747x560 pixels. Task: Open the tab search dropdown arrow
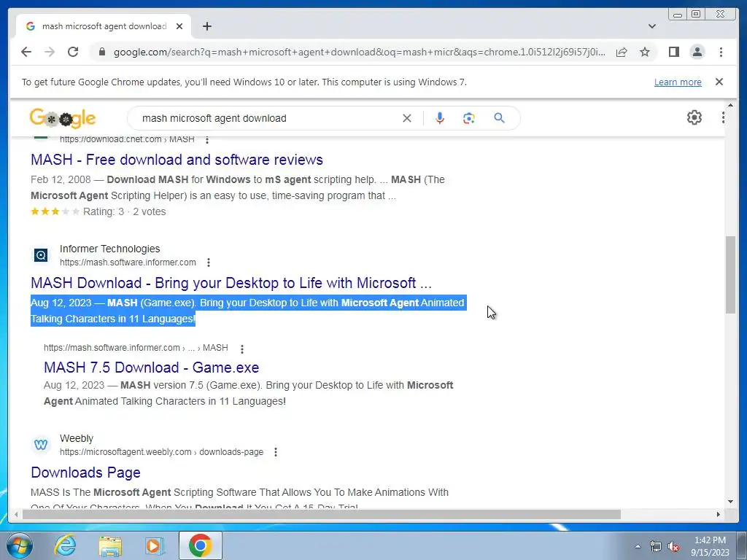(652, 26)
